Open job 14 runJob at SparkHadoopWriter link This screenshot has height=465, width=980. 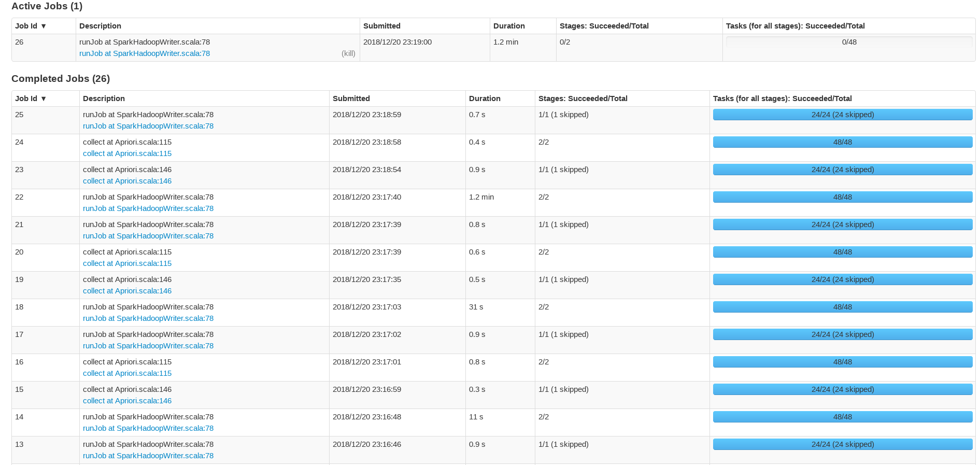148,428
